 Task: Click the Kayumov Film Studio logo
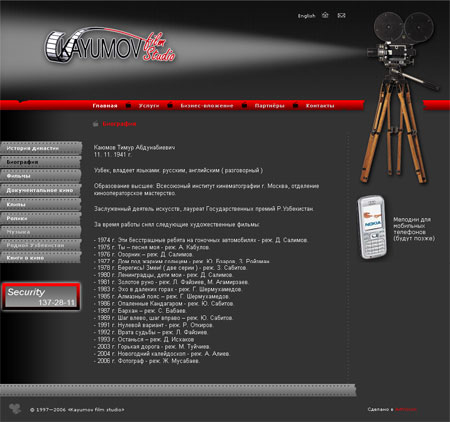(x=110, y=46)
